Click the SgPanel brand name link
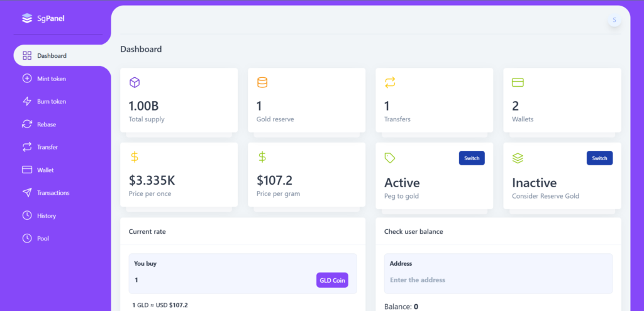This screenshot has height=311, width=644. 50,18
